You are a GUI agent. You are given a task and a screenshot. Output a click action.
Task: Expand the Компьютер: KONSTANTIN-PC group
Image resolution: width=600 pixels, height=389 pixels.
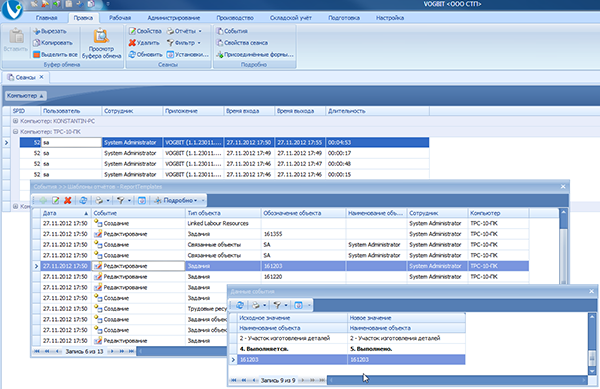click(16, 121)
